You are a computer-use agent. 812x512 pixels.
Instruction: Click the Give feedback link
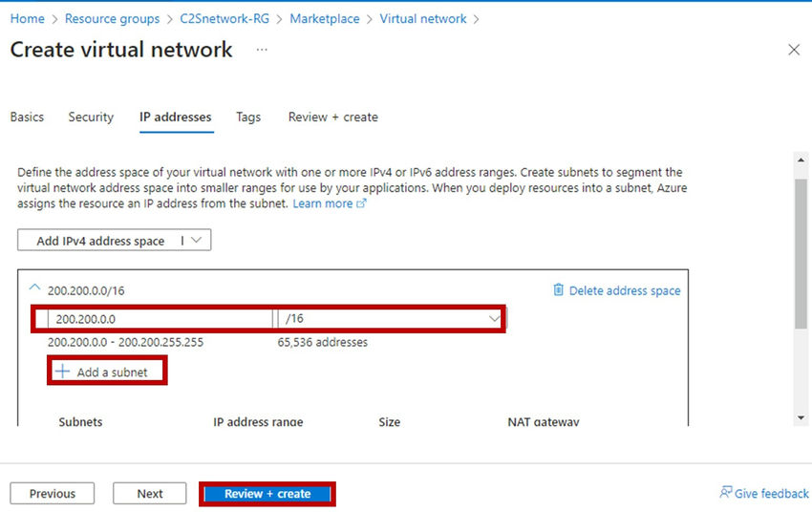click(771, 493)
